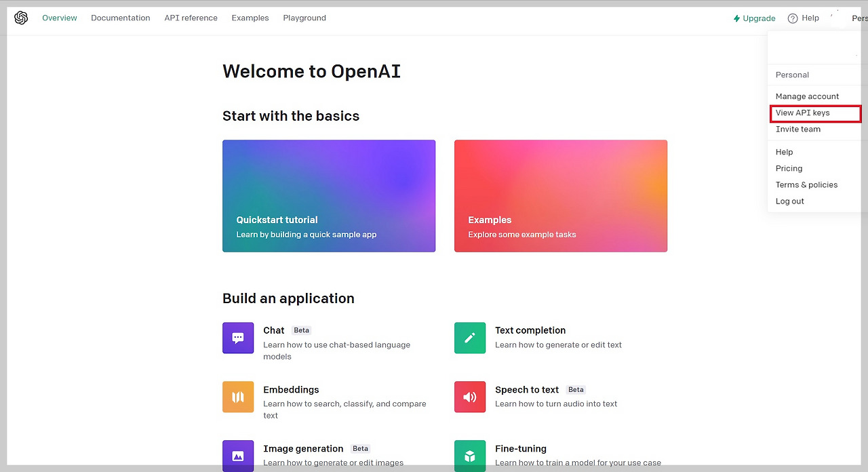This screenshot has height=472, width=868.
Task: Click the Fine-tuning heading link
Action: [521, 448]
